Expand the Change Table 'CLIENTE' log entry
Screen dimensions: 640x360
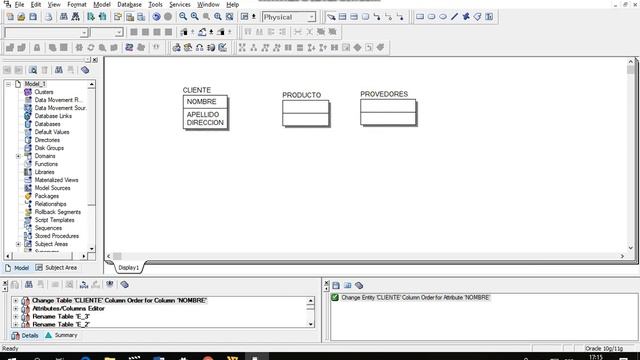(x=16, y=301)
